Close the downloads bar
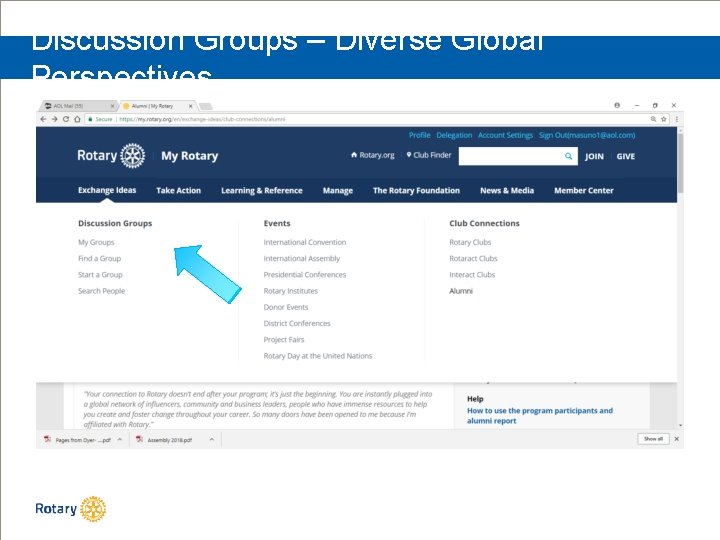This screenshot has height=540, width=720. (x=676, y=439)
